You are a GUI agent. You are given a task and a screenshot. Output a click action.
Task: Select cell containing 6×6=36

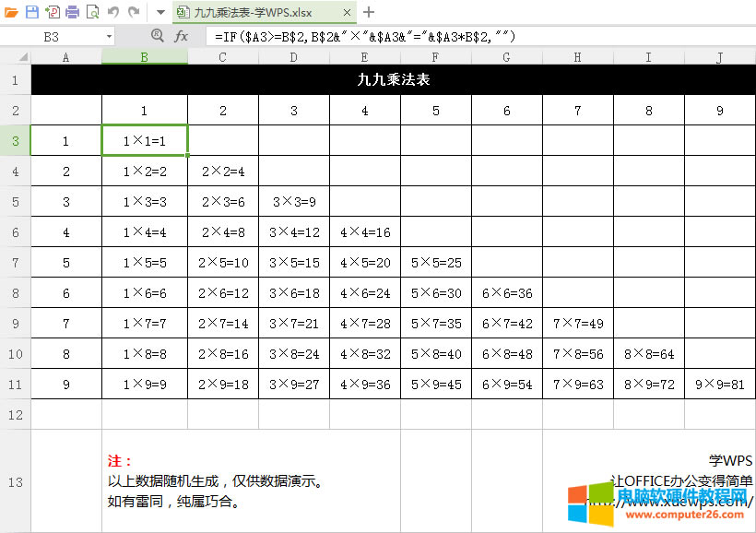tap(507, 293)
